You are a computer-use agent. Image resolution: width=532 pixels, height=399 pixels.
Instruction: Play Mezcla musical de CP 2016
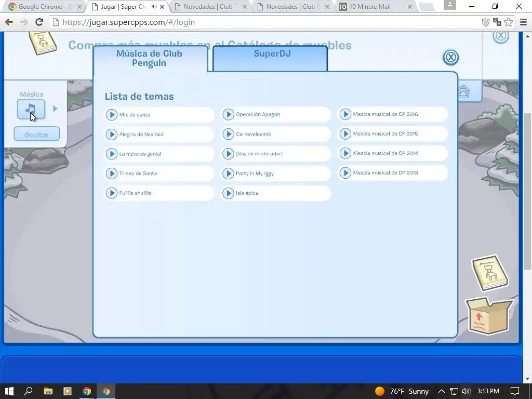click(x=345, y=114)
